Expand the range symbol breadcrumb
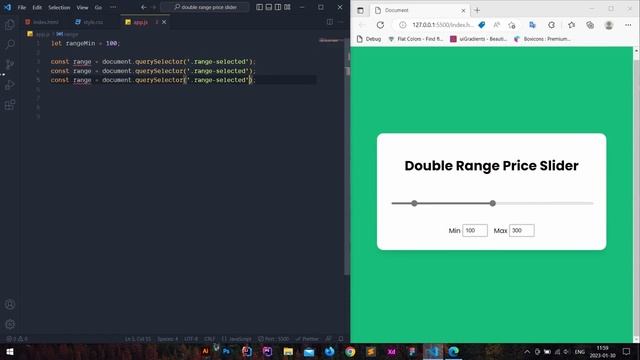This screenshot has height=360, width=640. (x=67, y=34)
